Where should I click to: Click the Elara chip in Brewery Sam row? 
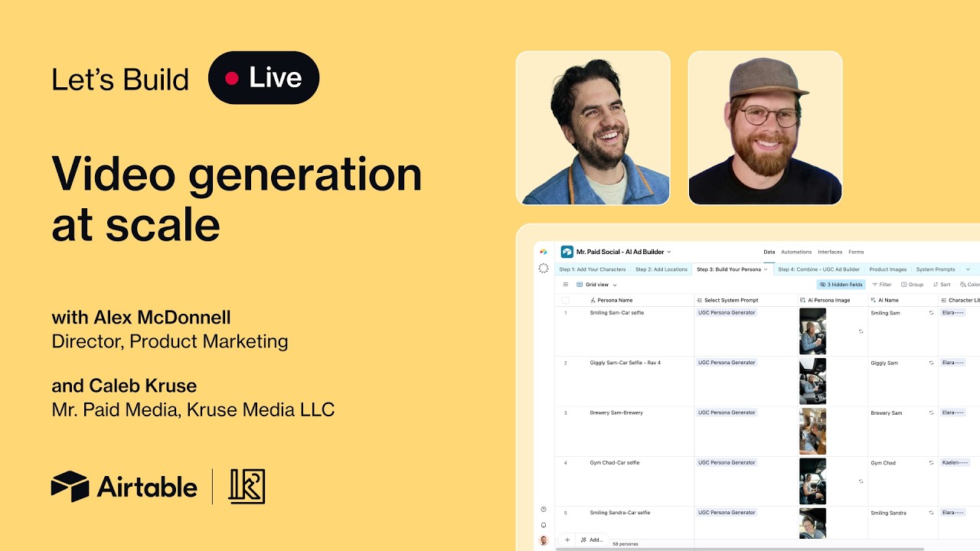tap(953, 412)
